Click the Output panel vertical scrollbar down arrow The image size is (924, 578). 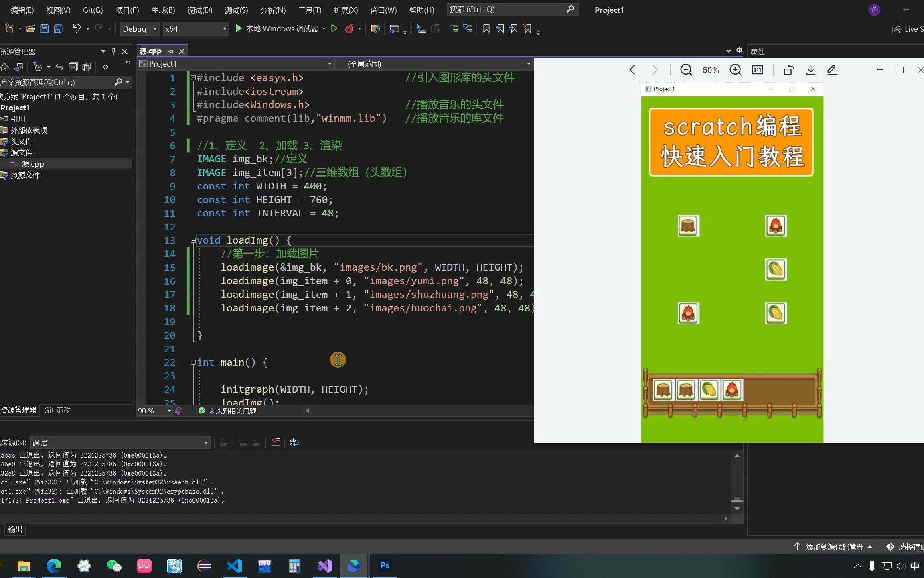[737, 509]
